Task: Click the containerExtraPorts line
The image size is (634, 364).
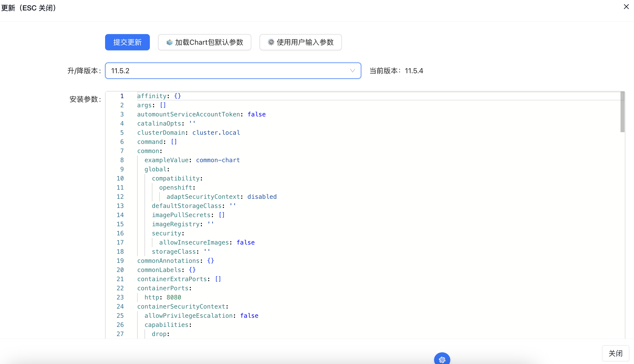Action: pyautogui.click(x=179, y=279)
